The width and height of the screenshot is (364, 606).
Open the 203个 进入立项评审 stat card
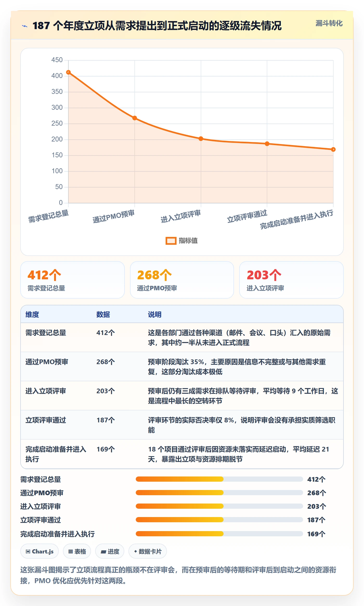291,280
